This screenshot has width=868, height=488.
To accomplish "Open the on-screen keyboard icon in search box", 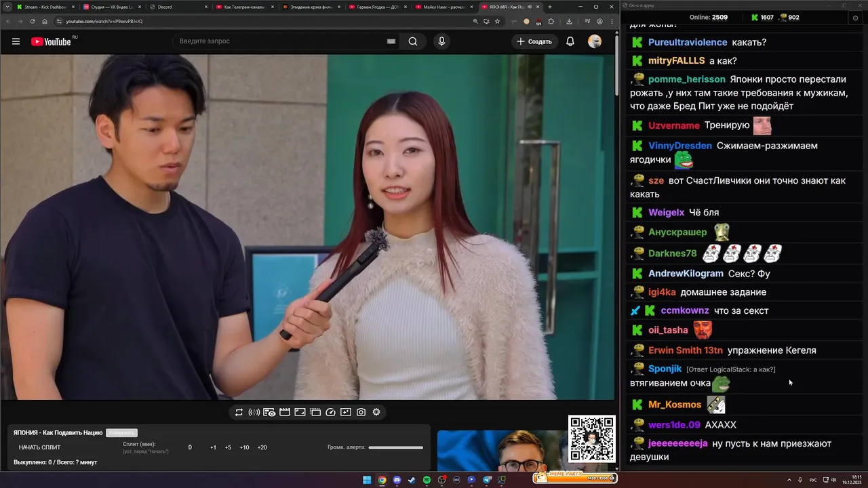I will pos(391,41).
